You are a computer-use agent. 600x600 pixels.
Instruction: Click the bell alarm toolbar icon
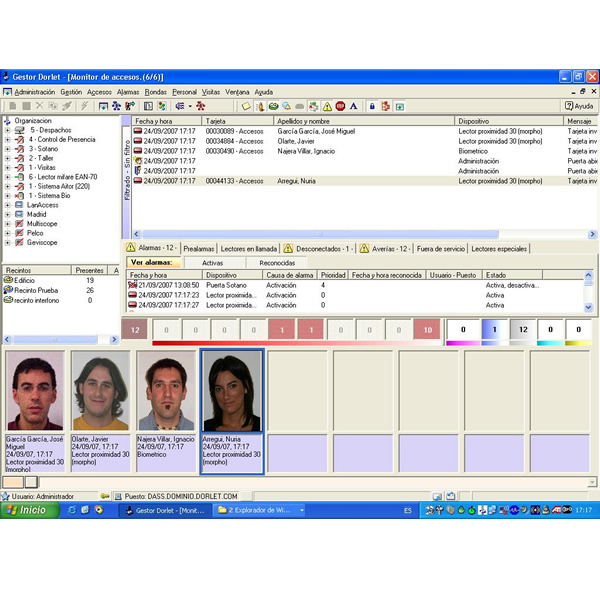(x=287, y=106)
